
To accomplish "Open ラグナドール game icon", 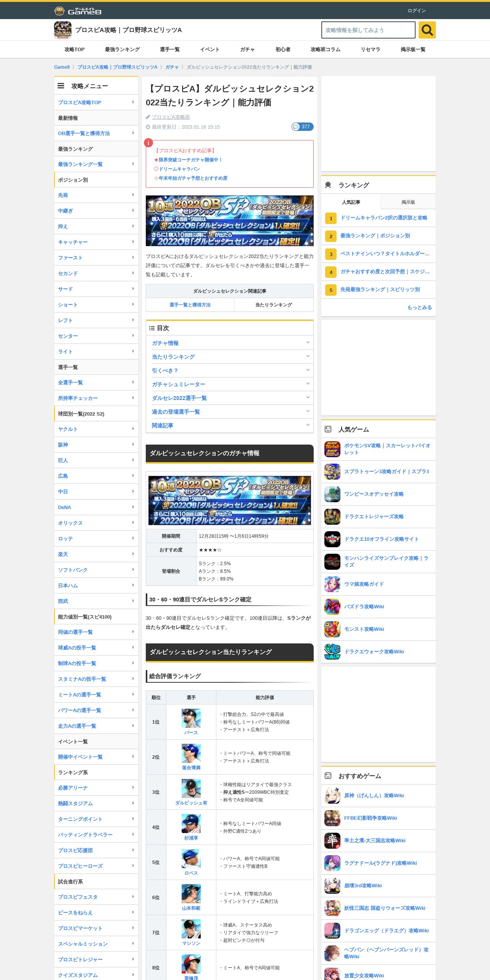I will coord(332,863).
